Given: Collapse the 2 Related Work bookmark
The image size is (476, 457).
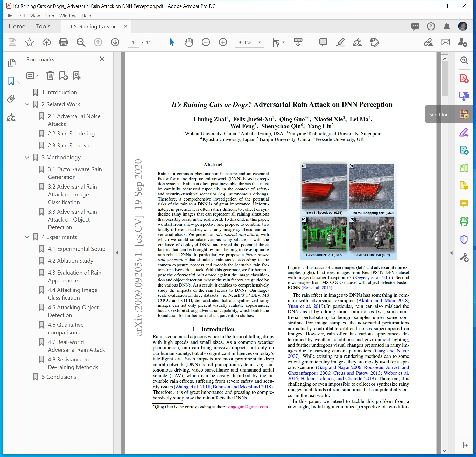Looking at the screenshot, I should (27, 104).
